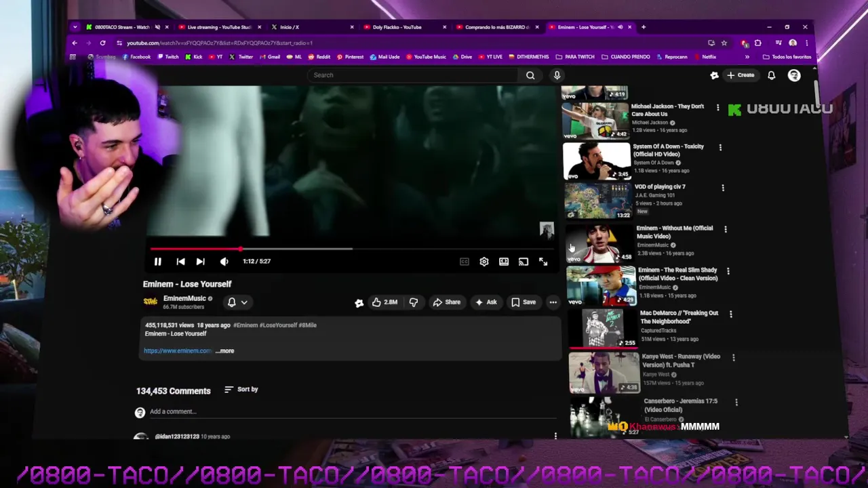Open the notification bell dropdown for EminemMusic
The image size is (868, 488).
(237, 302)
